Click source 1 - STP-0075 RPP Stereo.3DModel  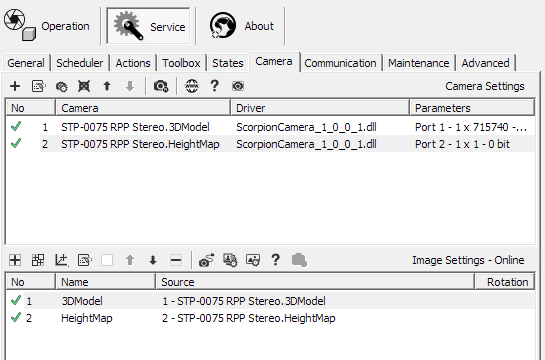coord(244,301)
